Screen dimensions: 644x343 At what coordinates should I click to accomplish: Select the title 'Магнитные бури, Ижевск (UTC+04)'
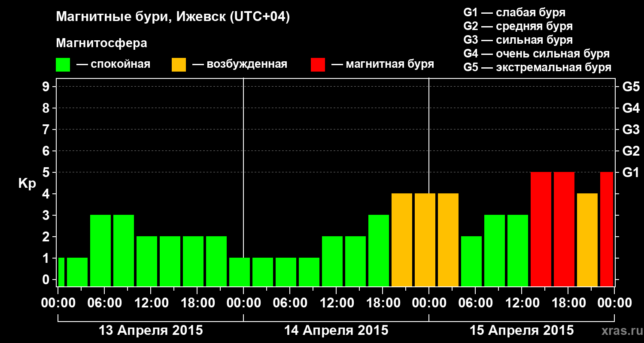[x=173, y=17]
